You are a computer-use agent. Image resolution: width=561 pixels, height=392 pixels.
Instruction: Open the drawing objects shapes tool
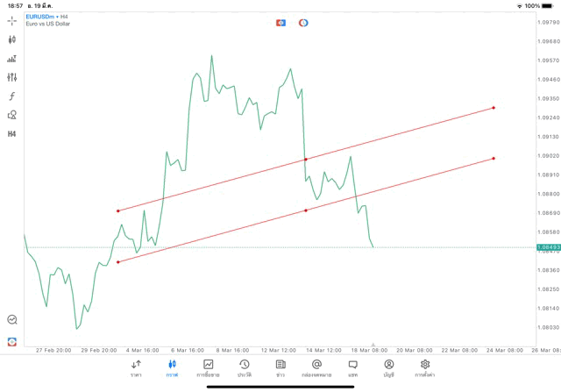11,115
